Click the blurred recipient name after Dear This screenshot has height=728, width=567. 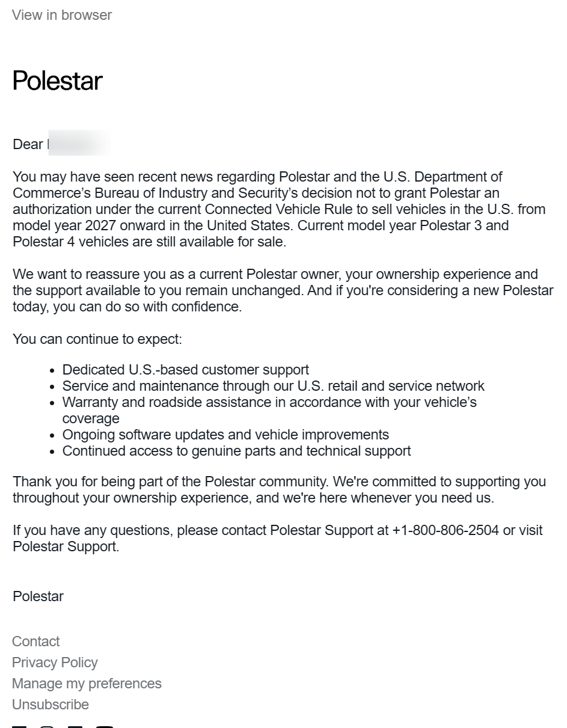click(79, 143)
